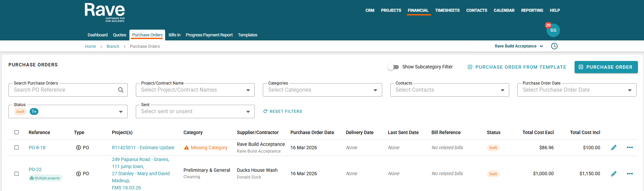The width and height of the screenshot is (644, 191).
Task: Open the R11425011 - Estimate Update project link
Action: (143, 148)
